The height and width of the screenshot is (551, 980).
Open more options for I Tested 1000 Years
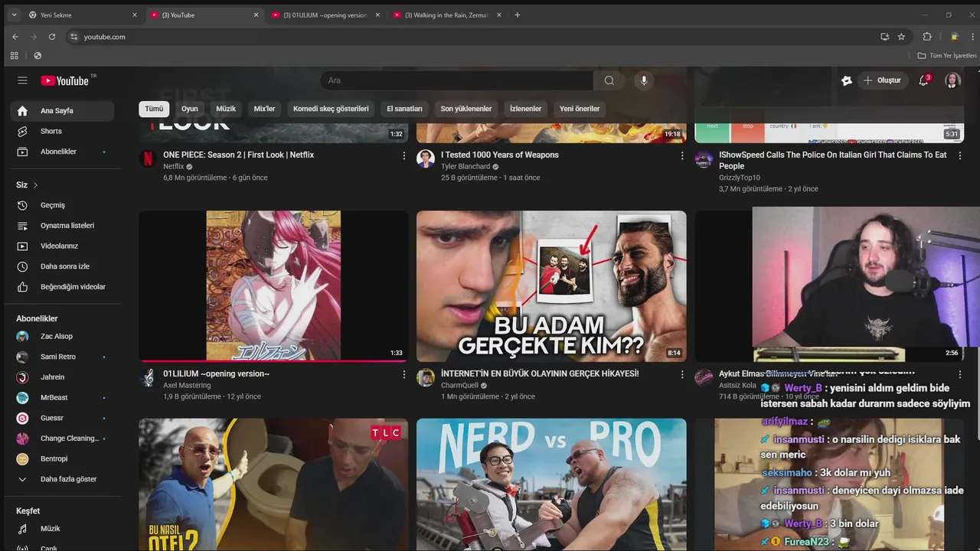point(682,155)
